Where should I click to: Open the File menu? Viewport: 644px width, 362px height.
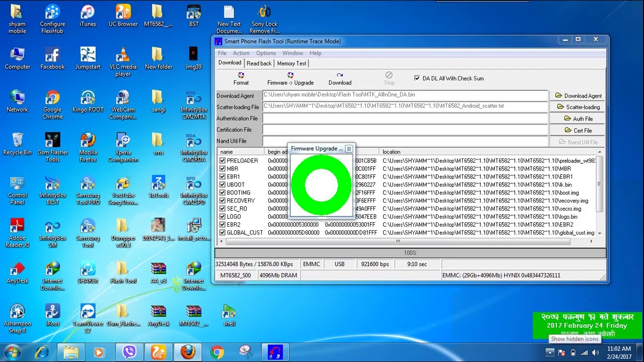[222, 53]
